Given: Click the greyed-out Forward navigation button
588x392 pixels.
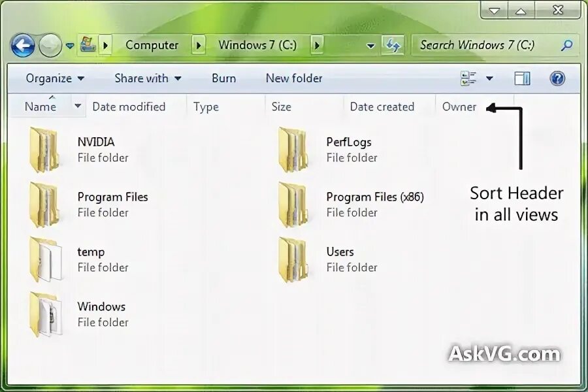Looking at the screenshot, I should point(50,45).
